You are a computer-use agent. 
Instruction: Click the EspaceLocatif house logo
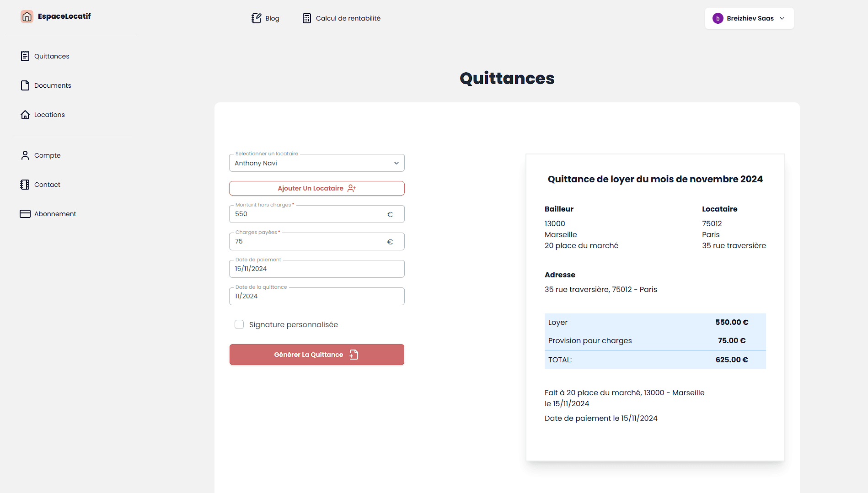tap(27, 16)
